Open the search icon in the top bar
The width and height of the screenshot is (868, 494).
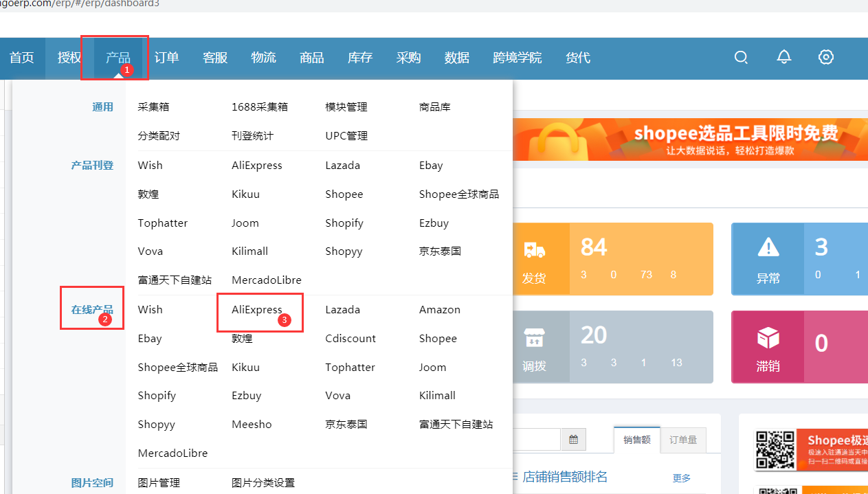(741, 58)
